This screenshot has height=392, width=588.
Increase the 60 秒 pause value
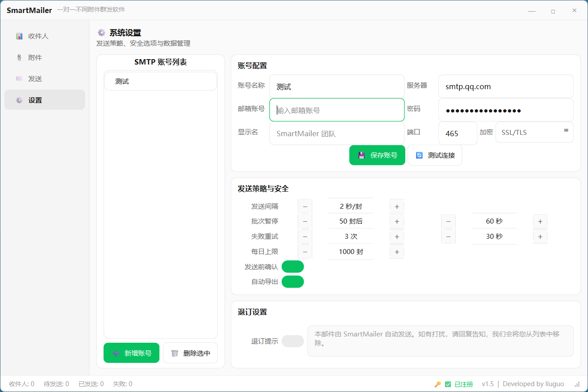540,221
